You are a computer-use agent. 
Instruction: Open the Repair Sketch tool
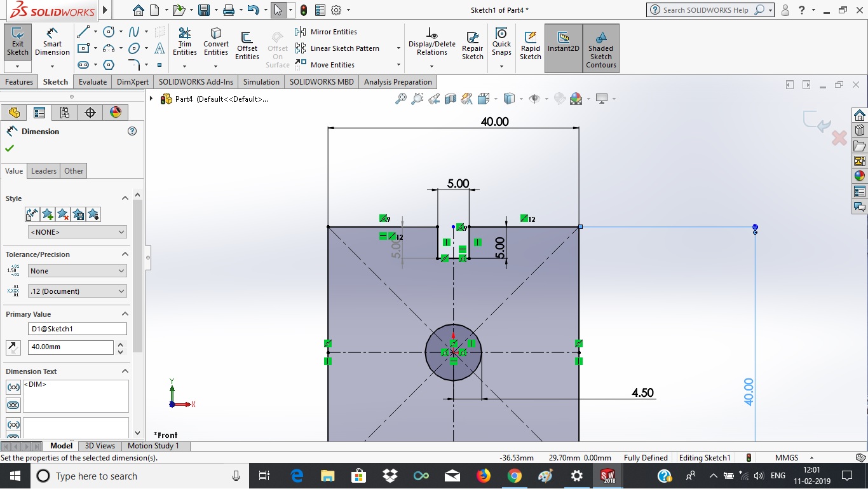472,46
